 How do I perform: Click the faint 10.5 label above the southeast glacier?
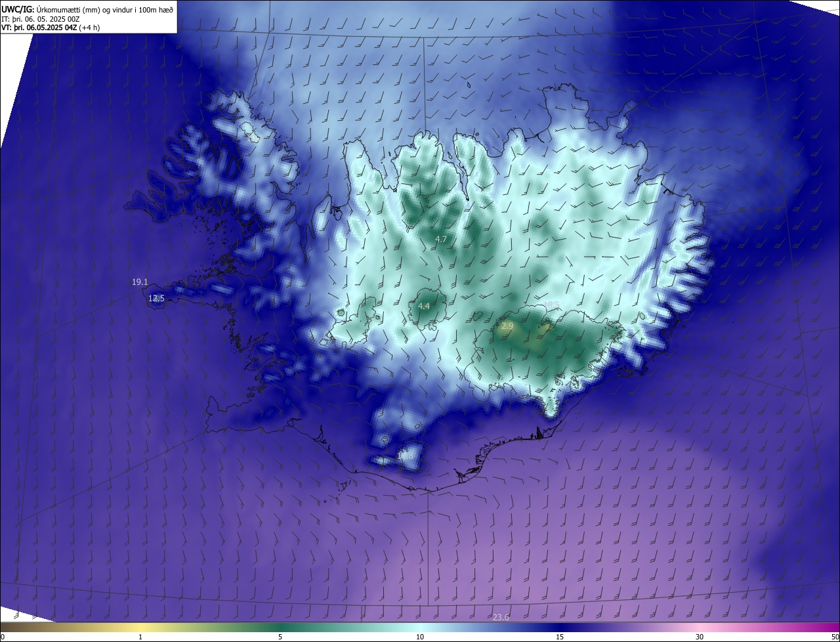552,305
